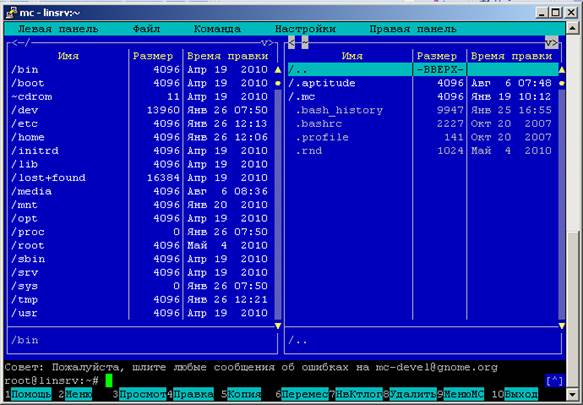Image resolution: width=583 pixels, height=405 pixels.
Task: Select the /.mc directory row
Action: coord(423,97)
